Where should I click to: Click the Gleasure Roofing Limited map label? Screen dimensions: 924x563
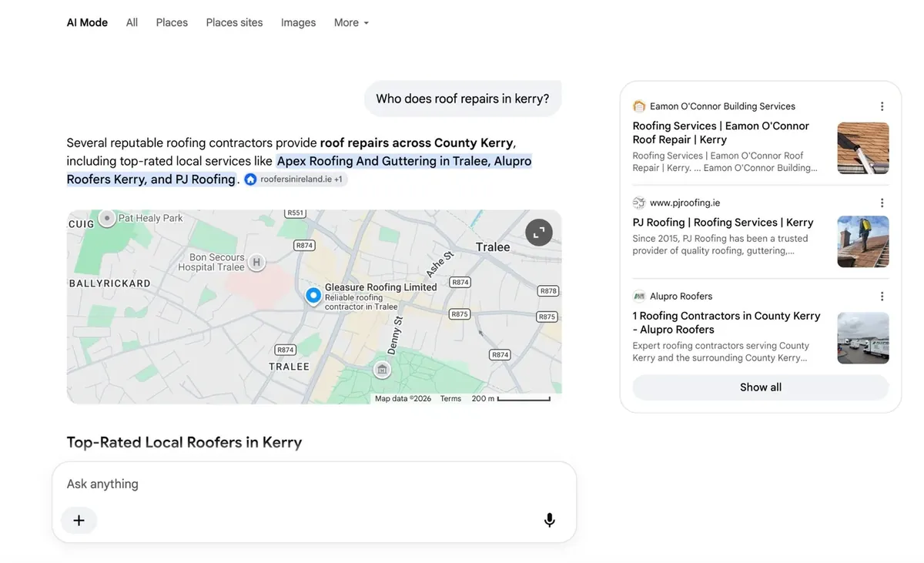[x=380, y=287]
